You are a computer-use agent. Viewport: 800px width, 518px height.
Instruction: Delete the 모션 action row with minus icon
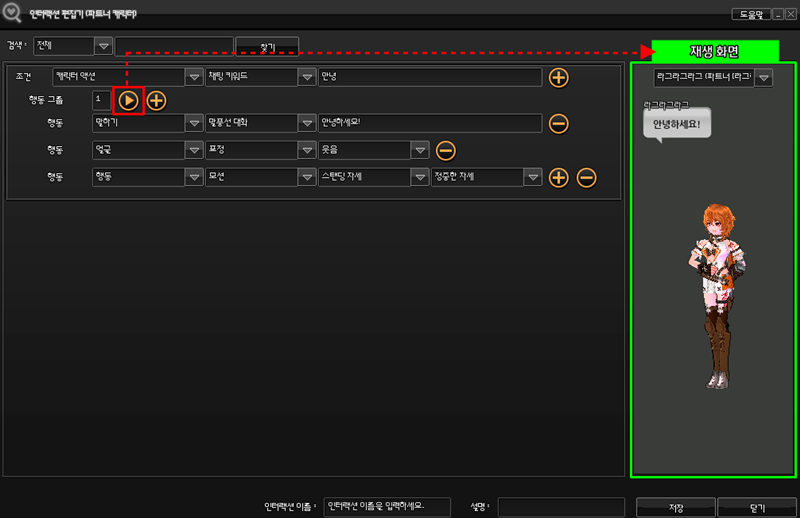tap(587, 177)
